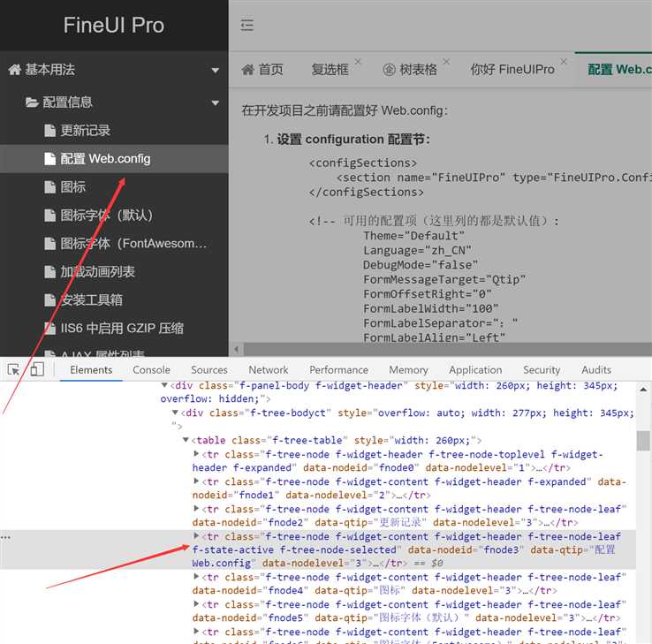Open DevTools Sources tab
652x644 pixels.
pyautogui.click(x=209, y=369)
